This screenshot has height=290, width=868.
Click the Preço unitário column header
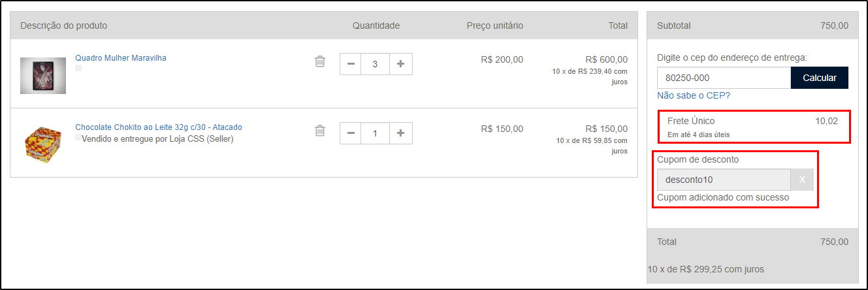tap(495, 25)
